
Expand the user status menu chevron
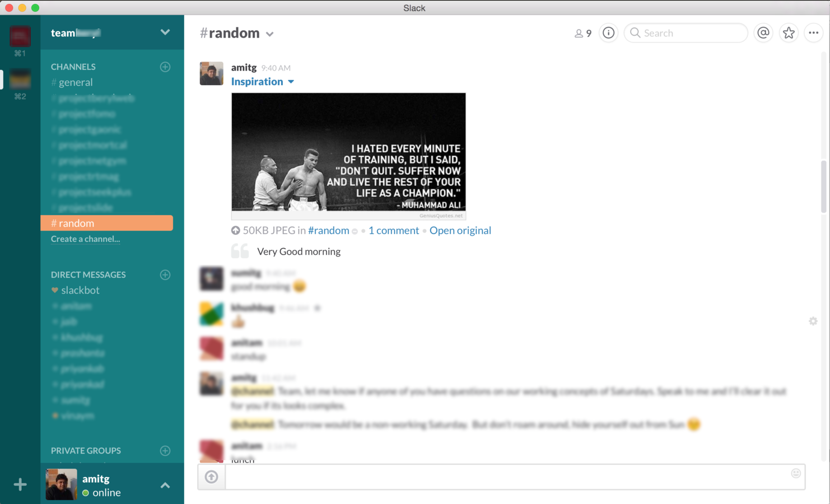165,486
